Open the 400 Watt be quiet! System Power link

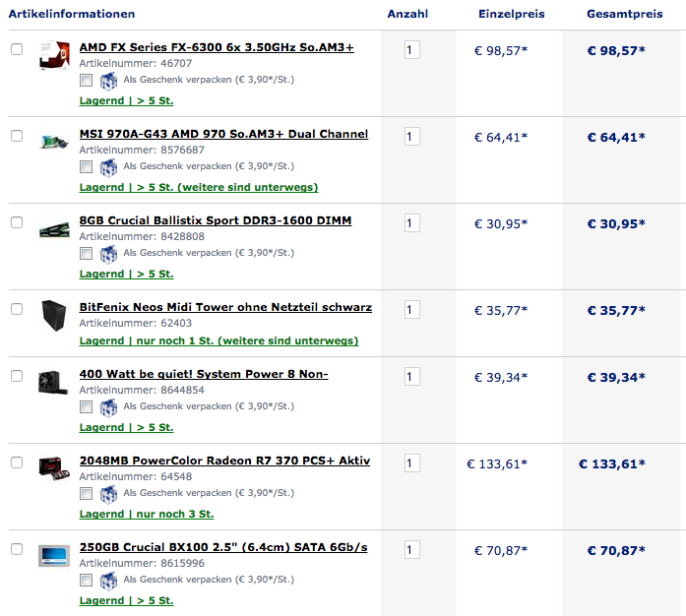(204, 374)
